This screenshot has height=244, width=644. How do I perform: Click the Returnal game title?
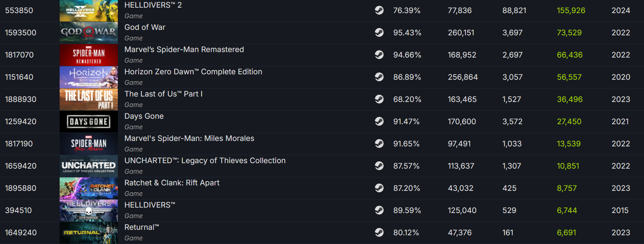tap(141, 227)
